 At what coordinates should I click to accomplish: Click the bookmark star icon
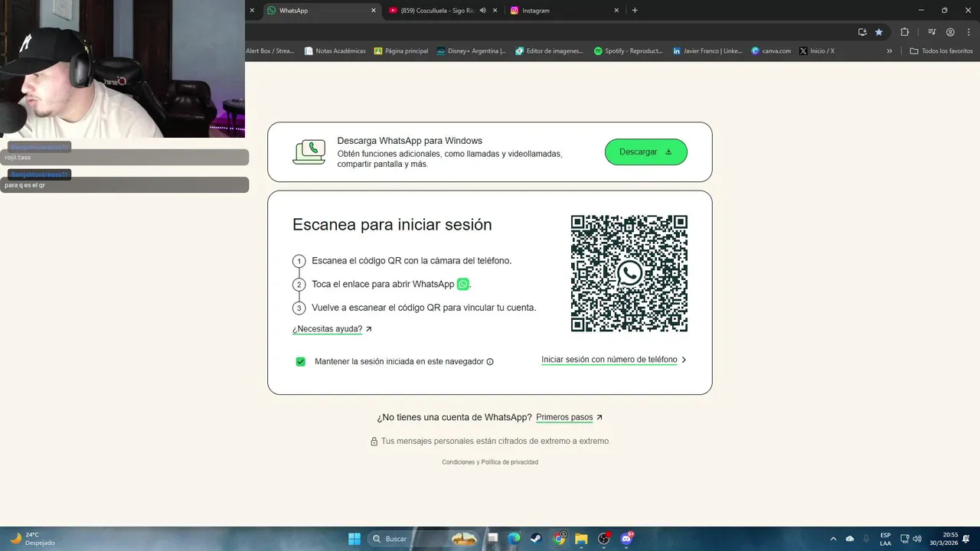coord(879,32)
